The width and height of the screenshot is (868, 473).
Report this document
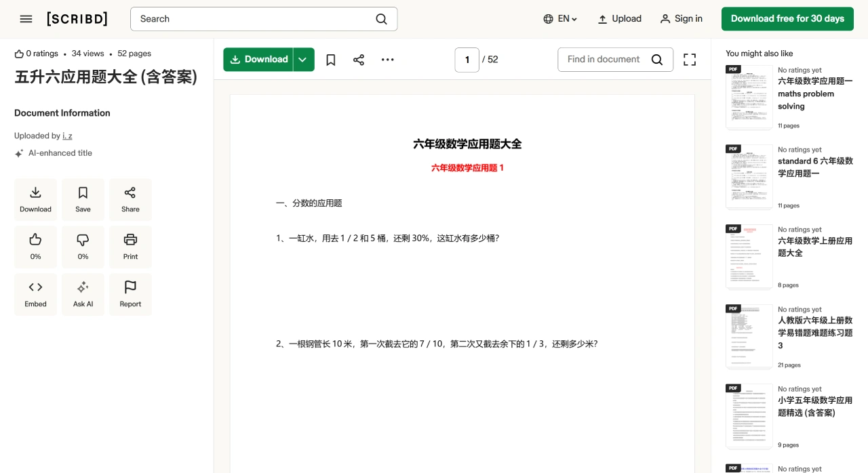130,295
